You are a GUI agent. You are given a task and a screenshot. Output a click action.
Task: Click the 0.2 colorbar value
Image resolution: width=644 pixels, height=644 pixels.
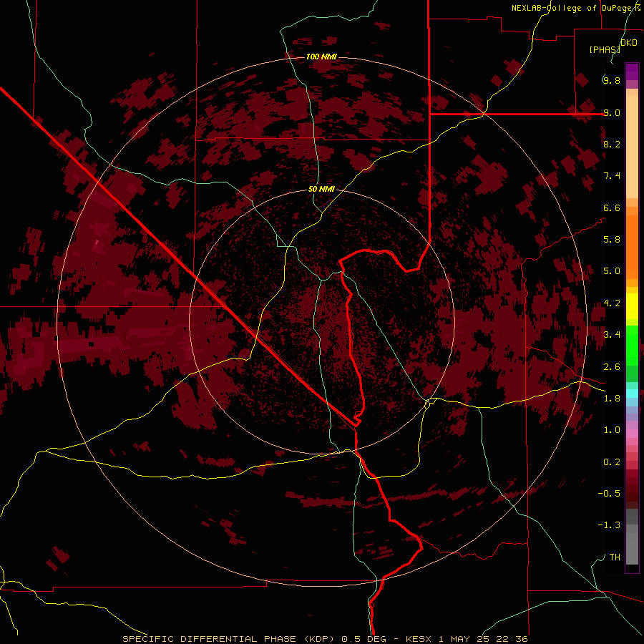tap(612, 462)
